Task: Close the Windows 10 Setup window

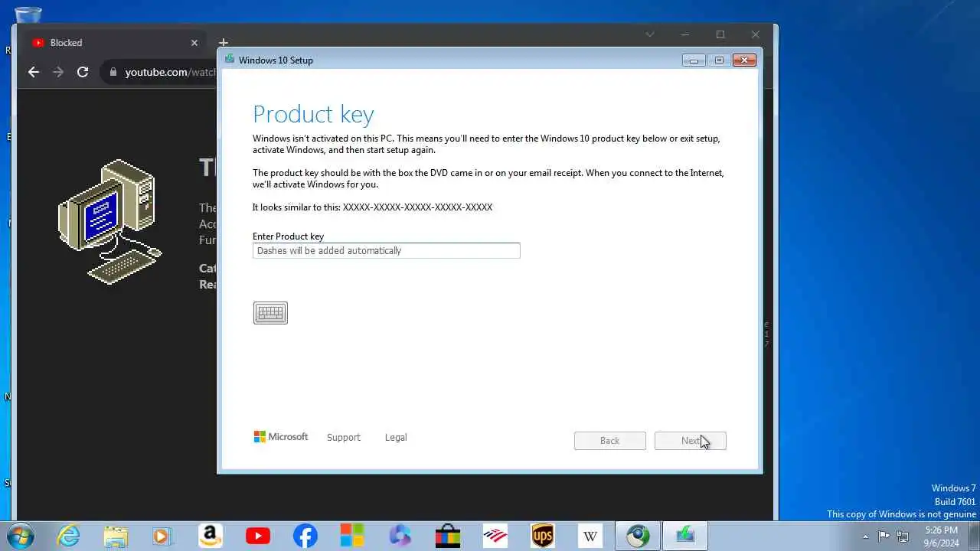Action: point(744,60)
